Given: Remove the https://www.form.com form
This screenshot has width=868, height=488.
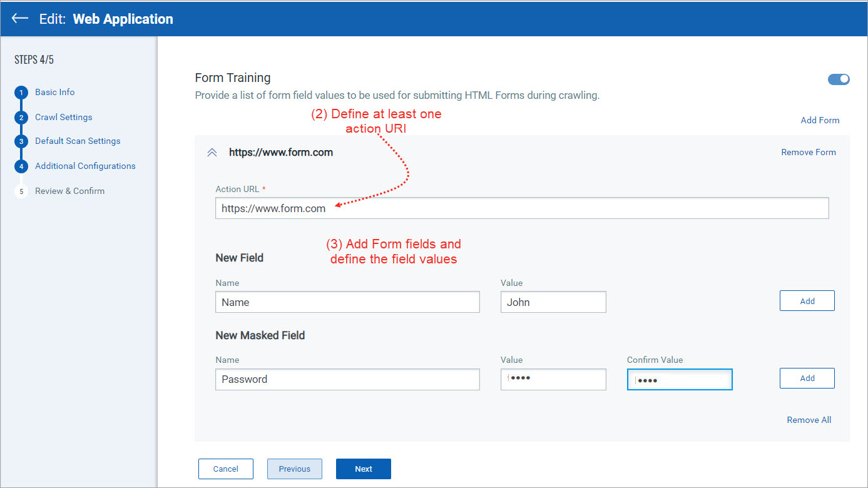Looking at the screenshot, I should tap(808, 152).
